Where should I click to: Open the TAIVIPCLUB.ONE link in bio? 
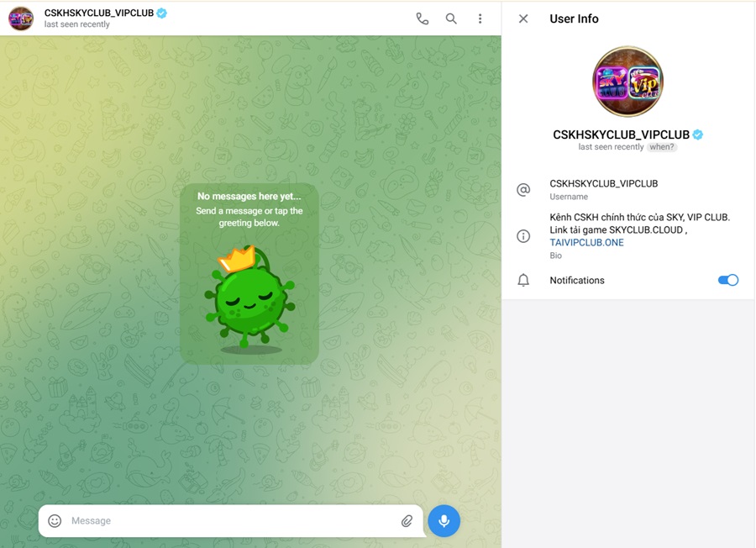pos(587,243)
